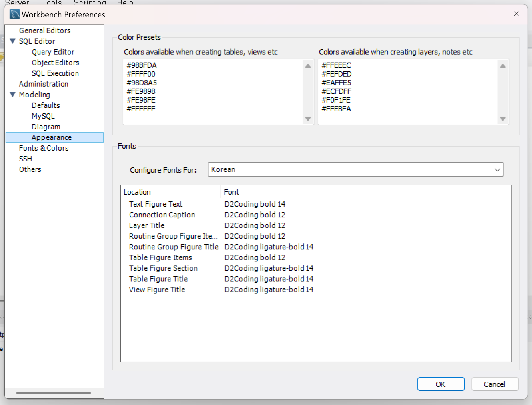Select the SSH preferences section
Screen dimensions: 532x405
pos(25,159)
